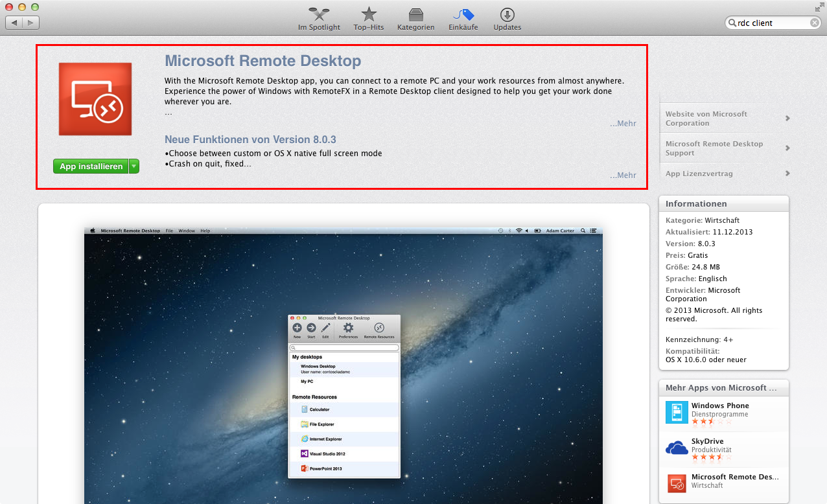
Task: Click the Edit pencil icon in the screenshot
Action: [x=325, y=330]
